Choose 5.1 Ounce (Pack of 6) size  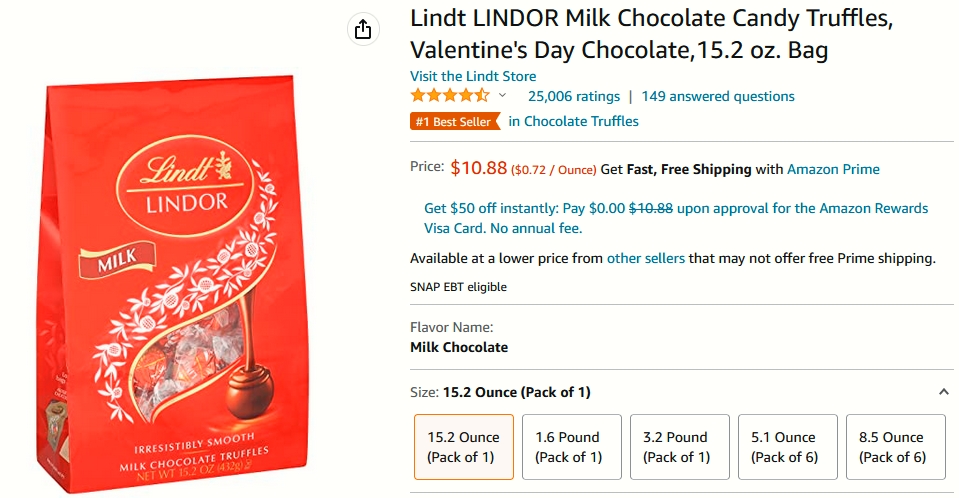click(788, 447)
